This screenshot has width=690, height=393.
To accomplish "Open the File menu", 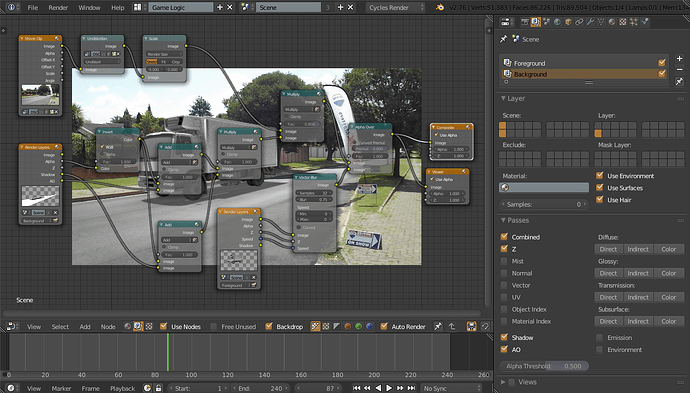I will point(33,7).
